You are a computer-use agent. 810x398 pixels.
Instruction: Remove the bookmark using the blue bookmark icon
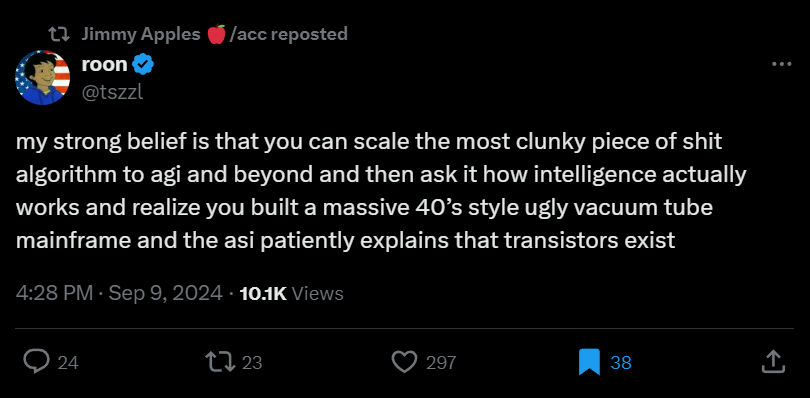(589, 362)
